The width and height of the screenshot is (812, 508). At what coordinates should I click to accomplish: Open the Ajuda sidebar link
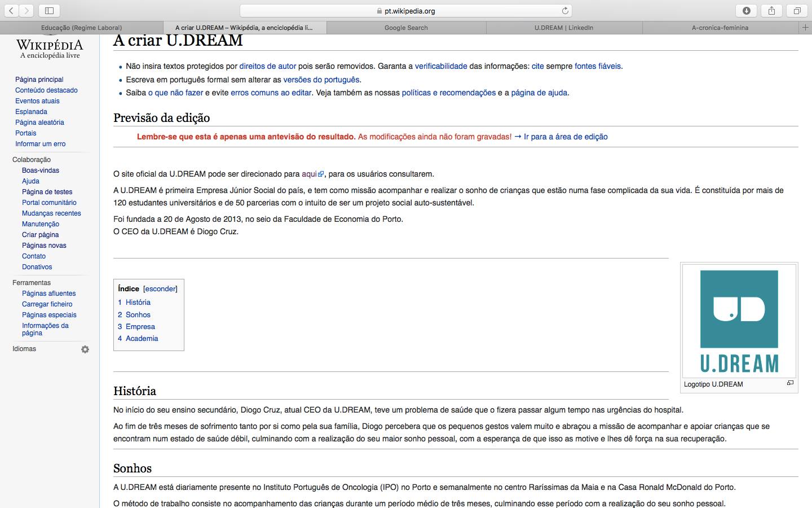[30, 181]
